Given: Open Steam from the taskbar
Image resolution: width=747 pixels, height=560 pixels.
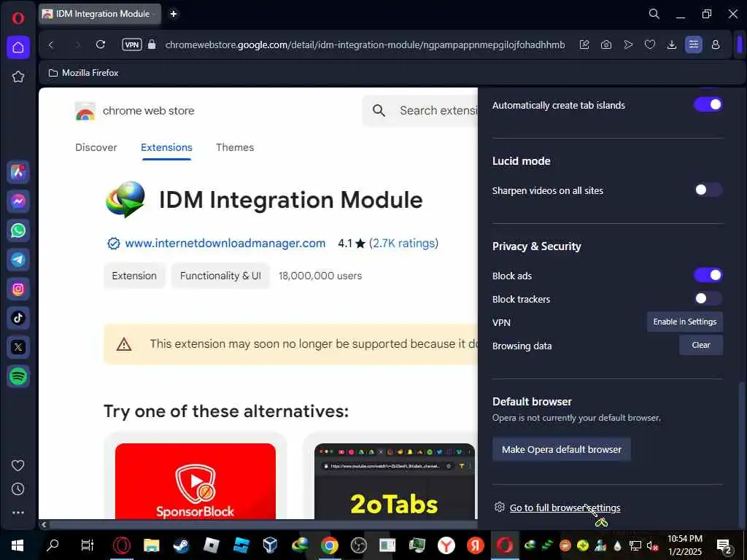Looking at the screenshot, I should pos(181,545).
